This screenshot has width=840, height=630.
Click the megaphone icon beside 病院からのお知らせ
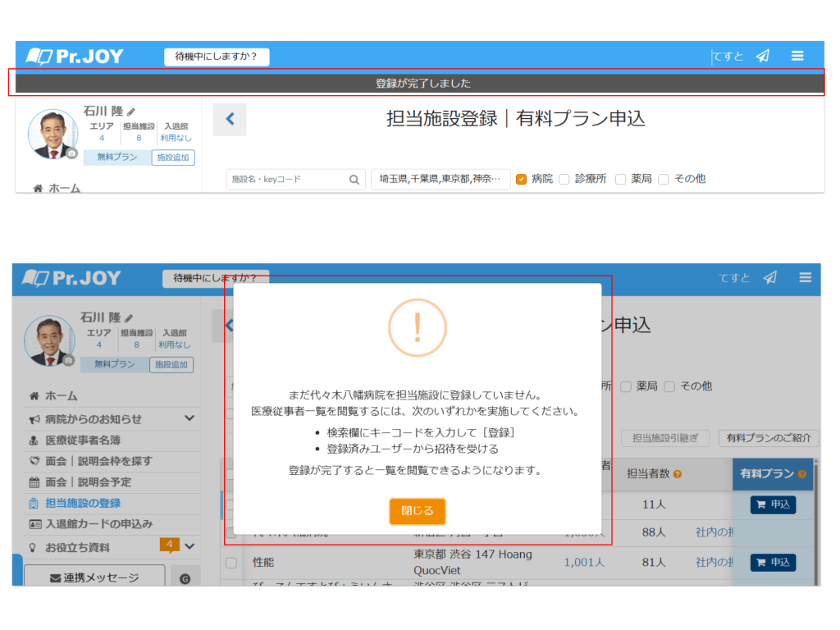[x=34, y=419]
